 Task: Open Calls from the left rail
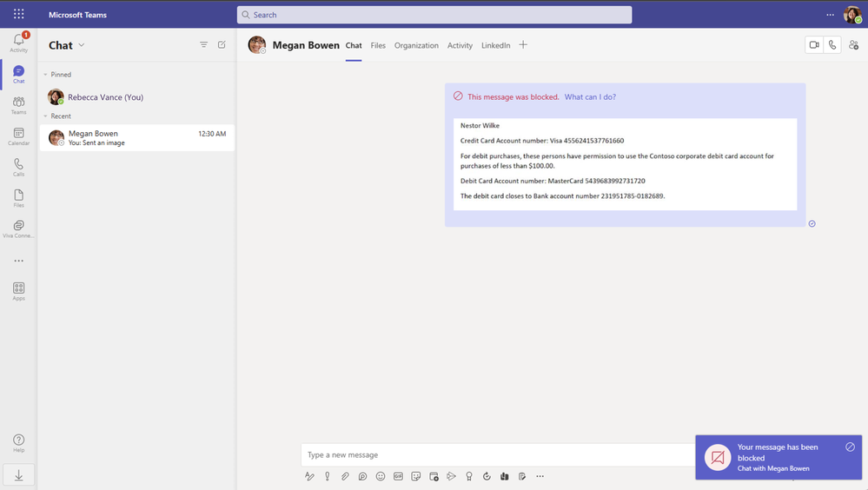coord(19,167)
